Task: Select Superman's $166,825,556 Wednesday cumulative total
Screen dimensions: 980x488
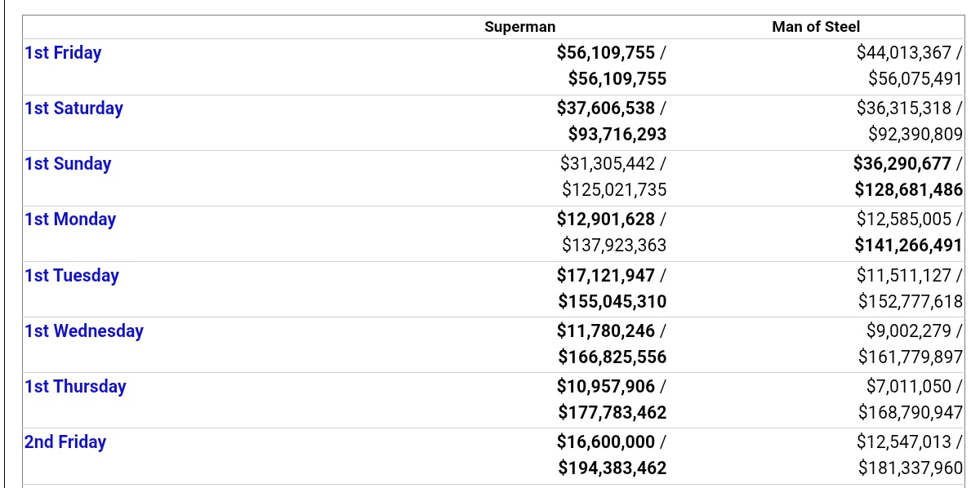Action: pyautogui.click(x=612, y=357)
